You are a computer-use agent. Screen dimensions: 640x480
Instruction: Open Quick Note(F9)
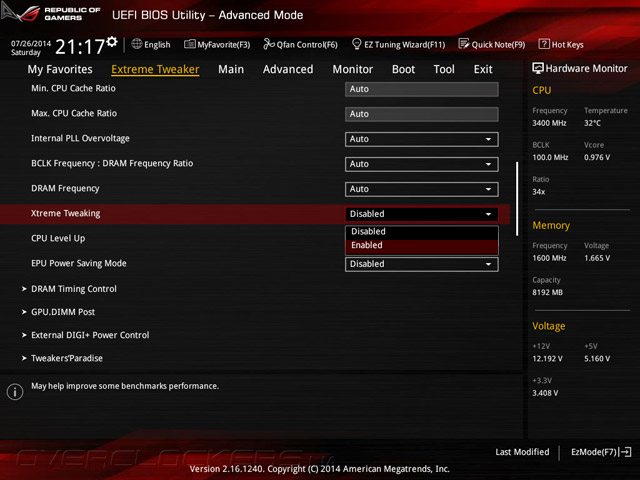tap(492, 44)
